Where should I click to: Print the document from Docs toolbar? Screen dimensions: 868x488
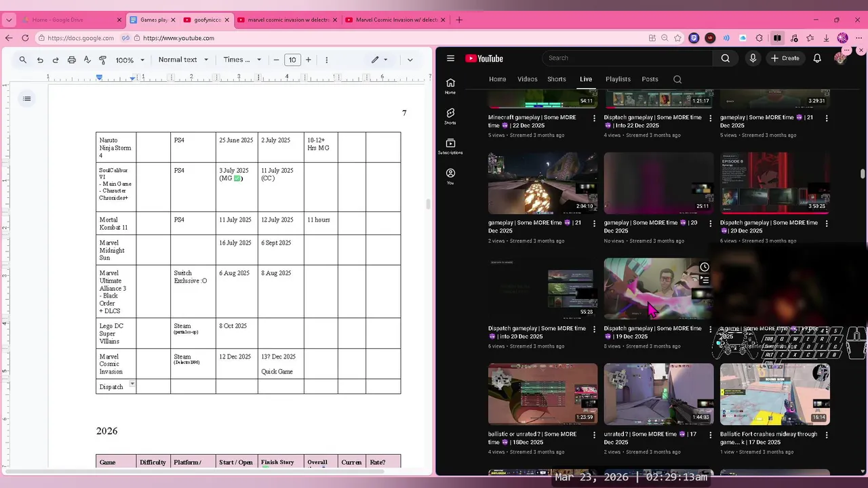[x=72, y=60]
